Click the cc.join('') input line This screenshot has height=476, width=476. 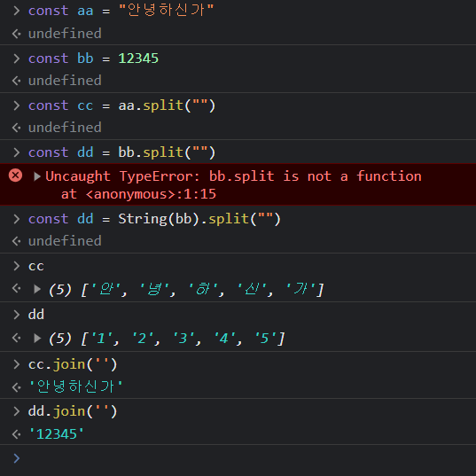point(73,364)
